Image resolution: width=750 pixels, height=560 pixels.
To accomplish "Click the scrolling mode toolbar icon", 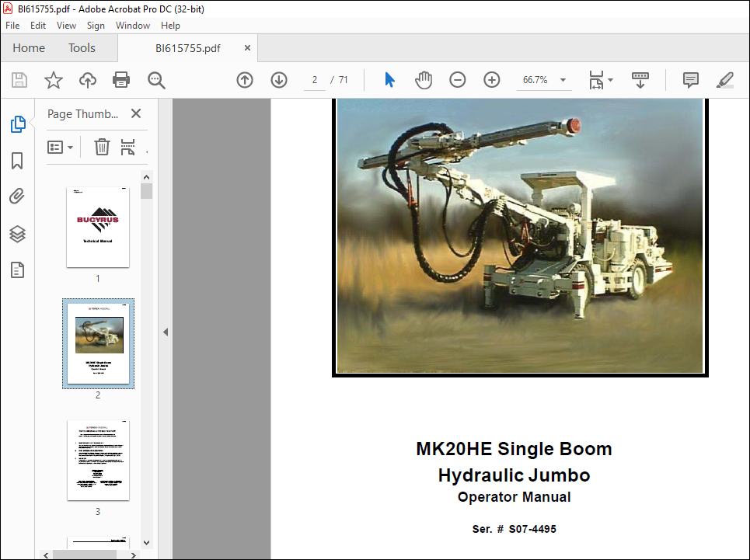I will click(640, 80).
